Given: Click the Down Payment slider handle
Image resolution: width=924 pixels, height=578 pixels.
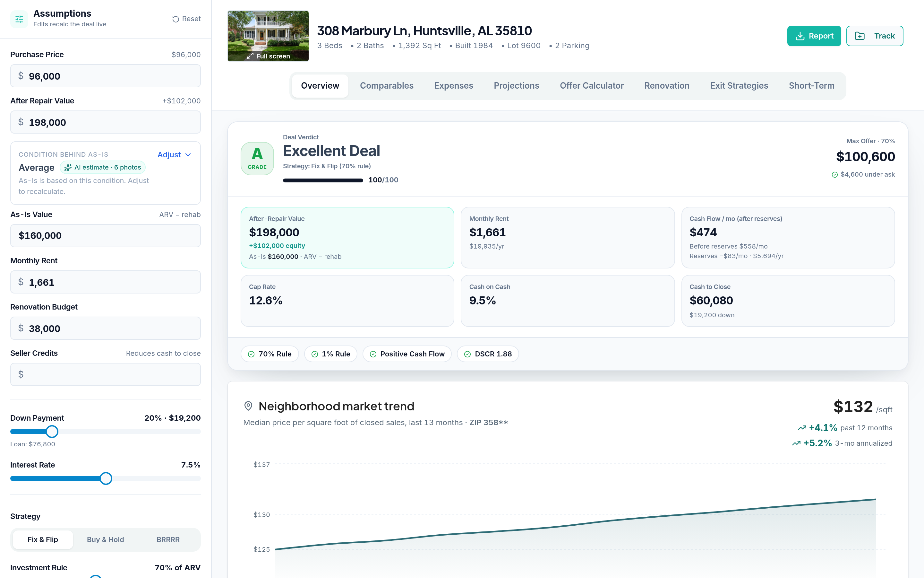Looking at the screenshot, I should [52, 432].
